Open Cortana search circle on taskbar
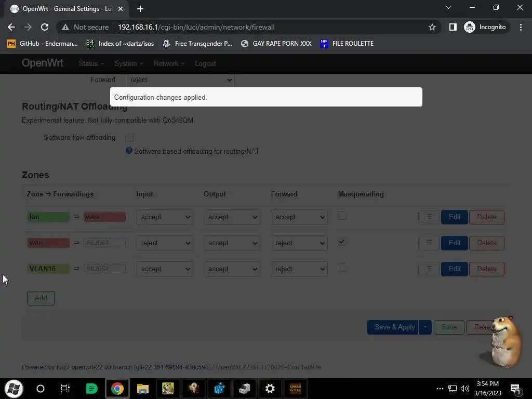The width and height of the screenshot is (532, 399). 41,389
